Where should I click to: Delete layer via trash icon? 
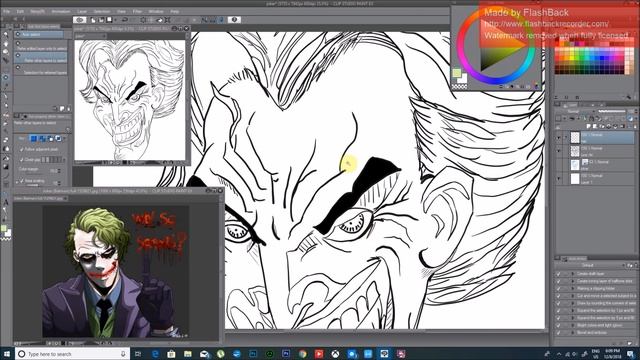tap(635, 126)
